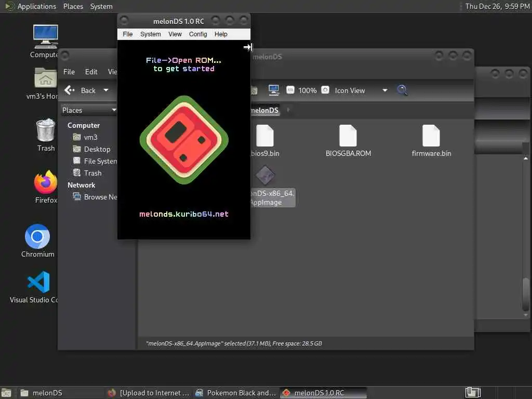Viewport: 532px width, 399px height.
Task: Open the System menu in melonDS emulator
Action: pyautogui.click(x=150, y=34)
